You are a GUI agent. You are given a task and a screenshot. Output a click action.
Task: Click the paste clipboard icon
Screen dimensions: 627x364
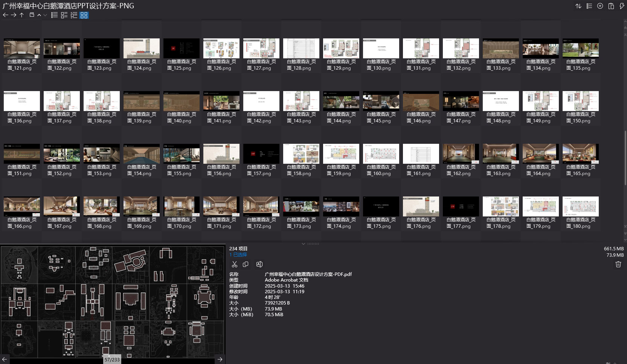click(x=611, y=6)
